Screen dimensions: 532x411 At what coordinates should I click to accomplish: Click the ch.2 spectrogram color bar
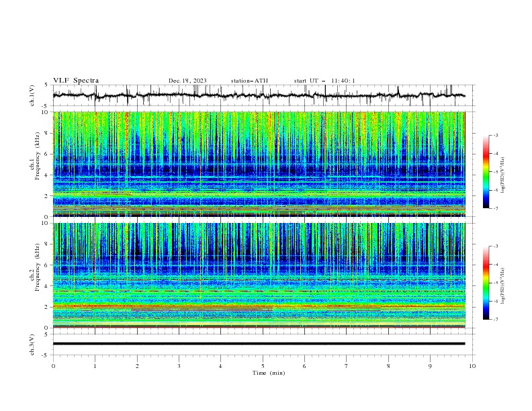pyautogui.click(x=486, y=283)
